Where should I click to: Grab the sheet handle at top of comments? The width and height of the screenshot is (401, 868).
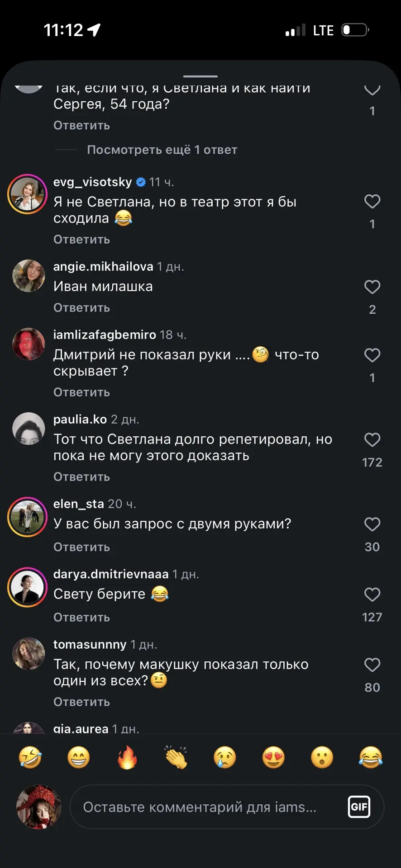click(x=200, y=76)
